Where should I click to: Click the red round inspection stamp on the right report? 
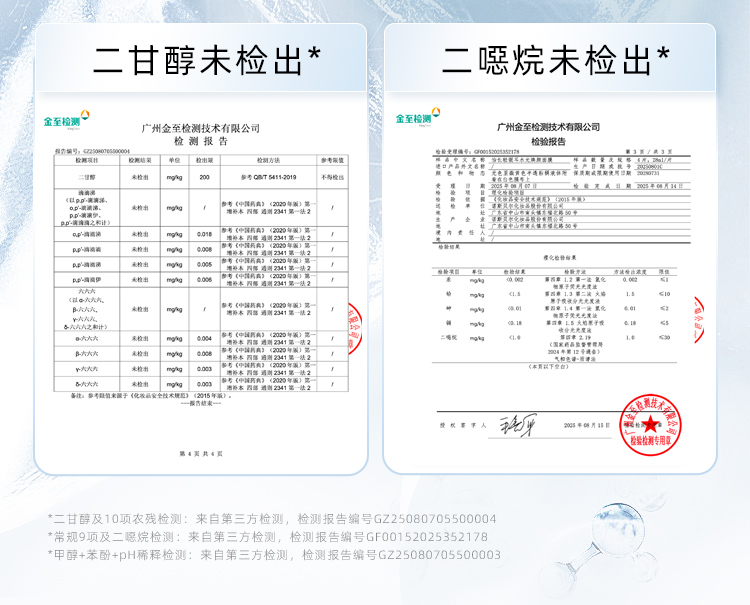650,425
